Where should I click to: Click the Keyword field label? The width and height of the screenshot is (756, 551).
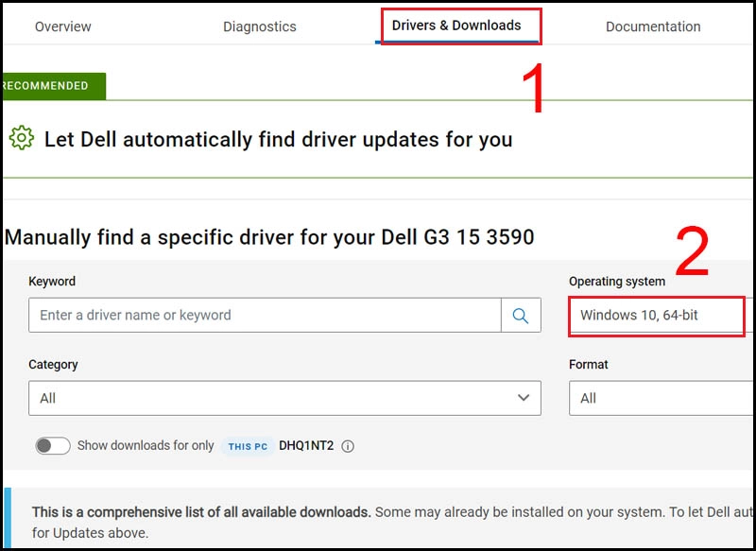coord(52,281)
